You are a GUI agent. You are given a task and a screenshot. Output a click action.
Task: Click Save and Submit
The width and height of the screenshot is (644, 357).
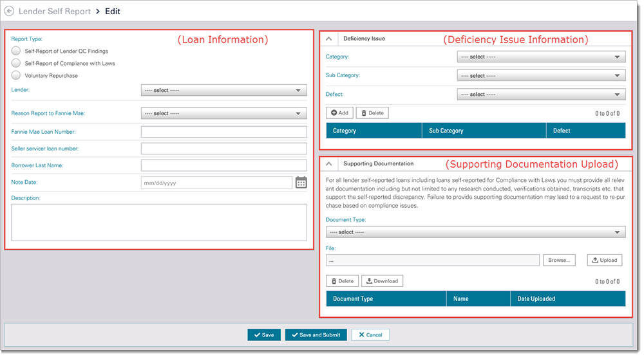316,335
